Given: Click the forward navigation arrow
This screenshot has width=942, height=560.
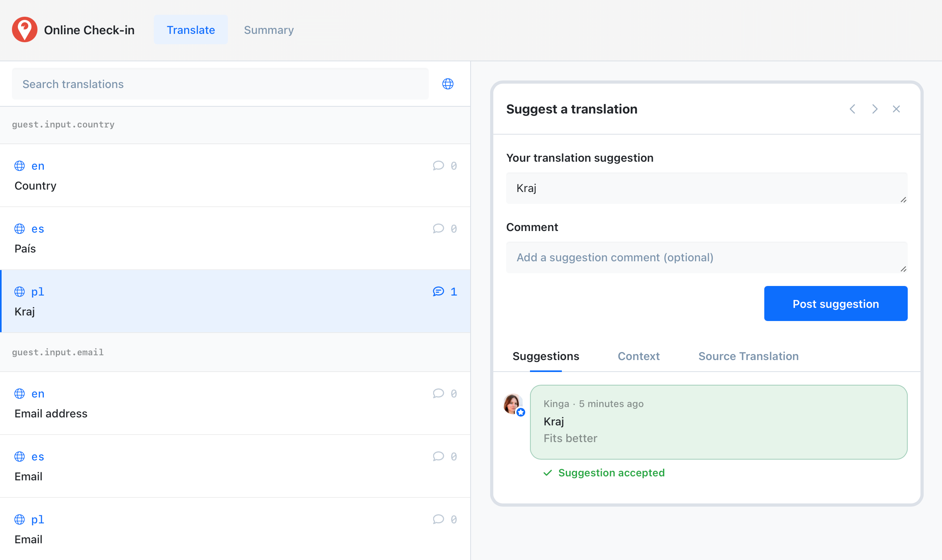Looking at the screenshot, I should (x=875, y=109).
